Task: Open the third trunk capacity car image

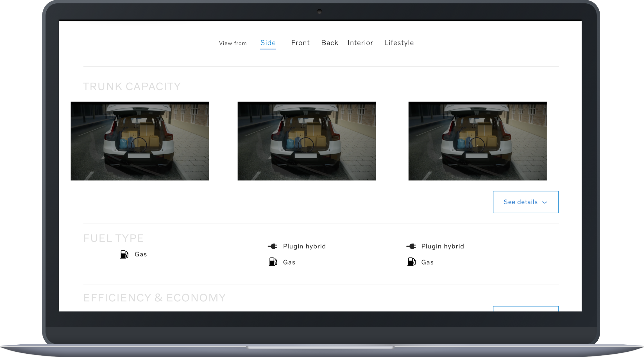Action: (x=477, y=141)
